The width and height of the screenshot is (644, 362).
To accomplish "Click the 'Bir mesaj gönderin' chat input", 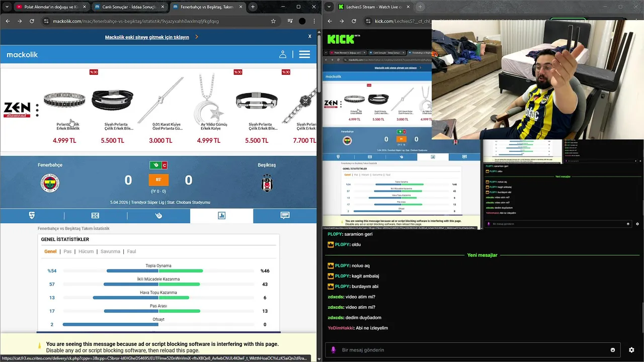I will coord(473,350).
